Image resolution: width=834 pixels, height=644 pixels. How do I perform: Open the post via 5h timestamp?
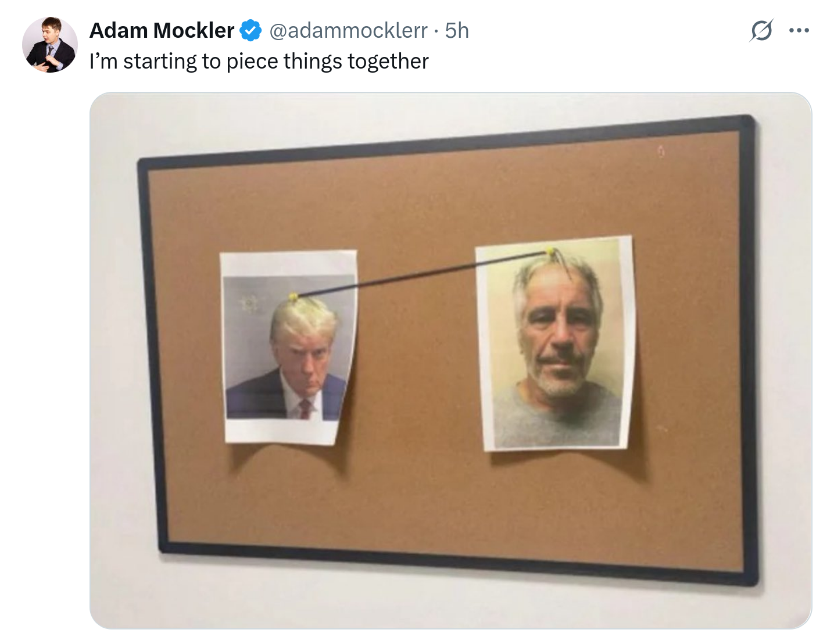[x=457, y=30]
